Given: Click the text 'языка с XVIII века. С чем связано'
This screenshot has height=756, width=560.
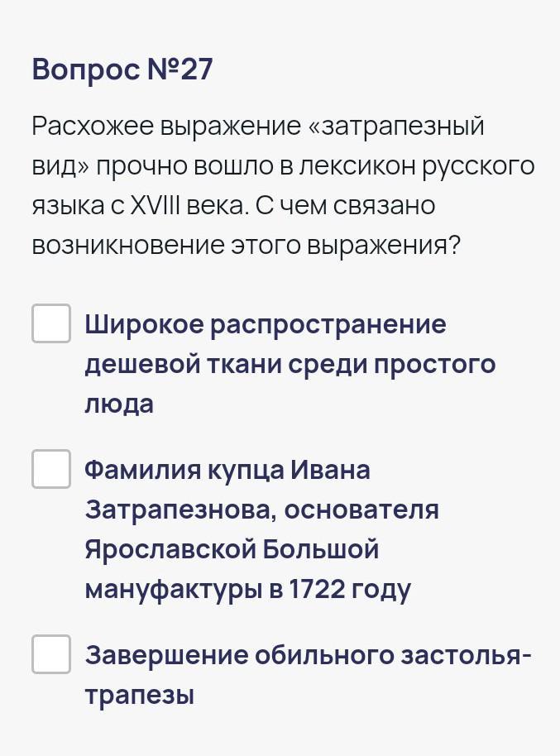Looking at the screenshot, I should (233, 206).
